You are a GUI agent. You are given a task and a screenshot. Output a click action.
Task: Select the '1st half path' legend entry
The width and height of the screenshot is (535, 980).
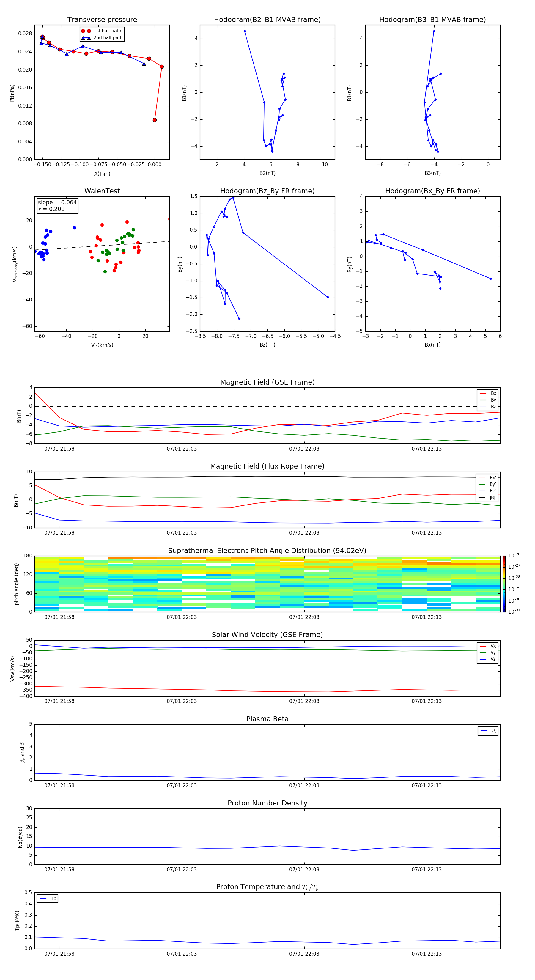pyautogui.click(x=101, y=31)
